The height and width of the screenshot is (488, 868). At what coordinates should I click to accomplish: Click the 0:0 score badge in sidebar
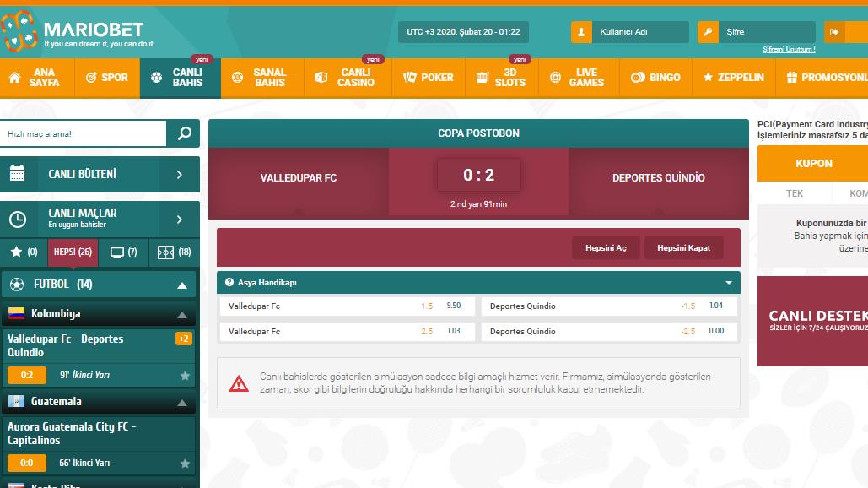point(27,463)
